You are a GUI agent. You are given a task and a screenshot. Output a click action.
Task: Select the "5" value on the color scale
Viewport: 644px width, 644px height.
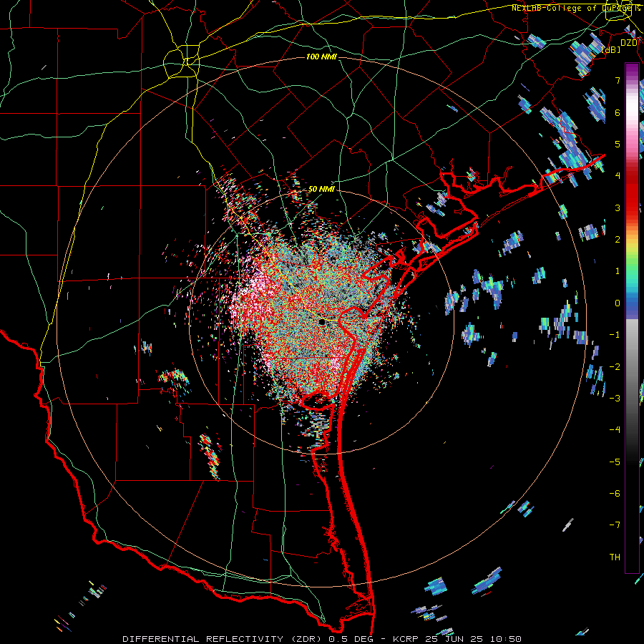coord(618,144)
